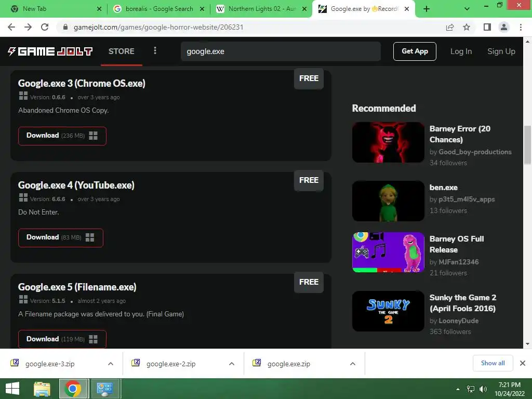This screenshot has height=399, width=532.
Task: Open Barney OS Full Release thumbnail
Action: (x=388, y=252)
